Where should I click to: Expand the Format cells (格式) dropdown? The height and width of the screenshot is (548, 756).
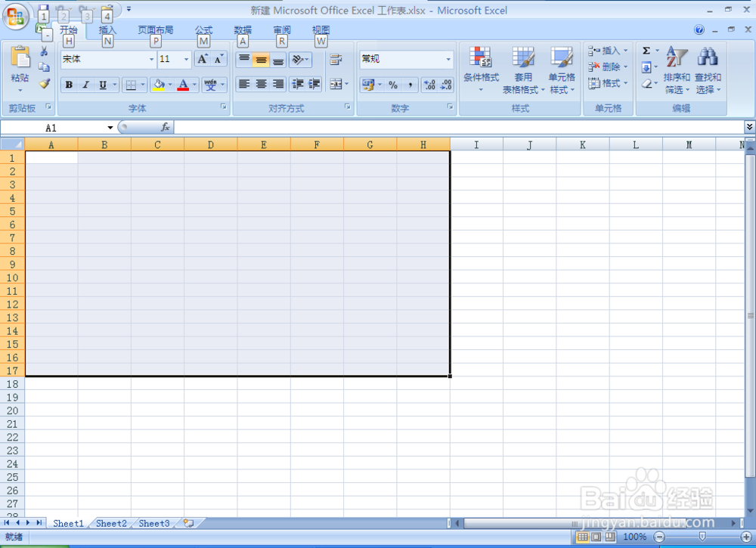pyautogui.click(x=626, y=83)
